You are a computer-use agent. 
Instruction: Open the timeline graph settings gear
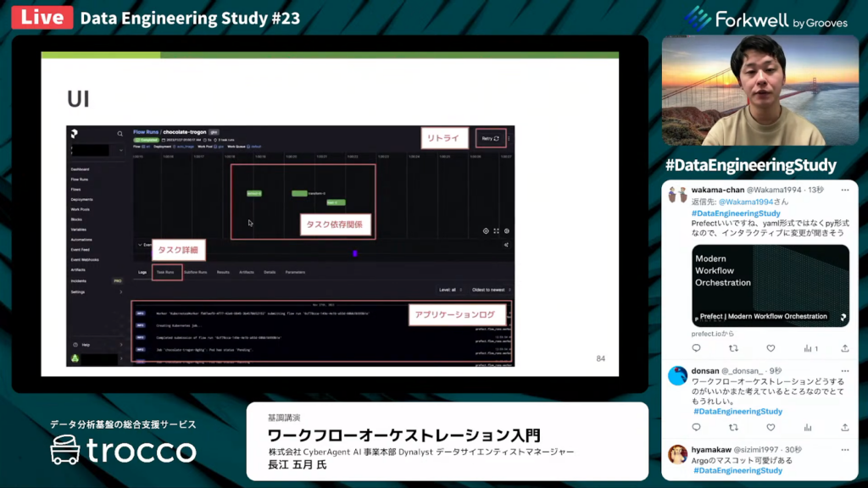(507, 230)
